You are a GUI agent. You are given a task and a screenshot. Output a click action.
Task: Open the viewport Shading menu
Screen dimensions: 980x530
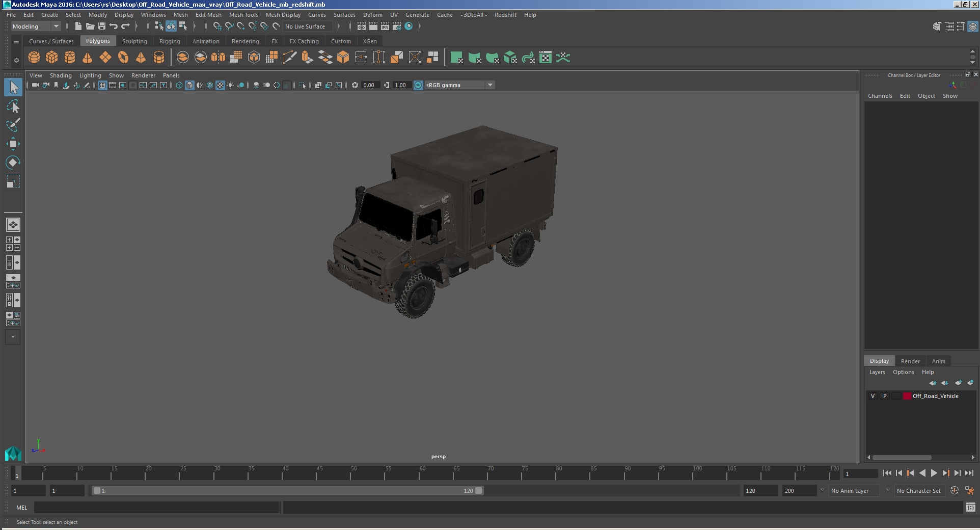pyautogui.click(x=61, y=75)
